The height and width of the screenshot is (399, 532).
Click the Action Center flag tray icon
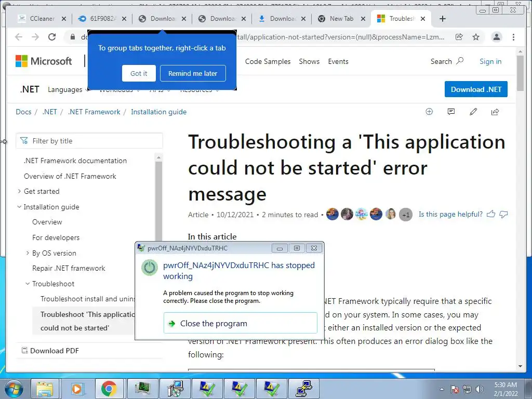pyautogui.click(x=455, y=389)
